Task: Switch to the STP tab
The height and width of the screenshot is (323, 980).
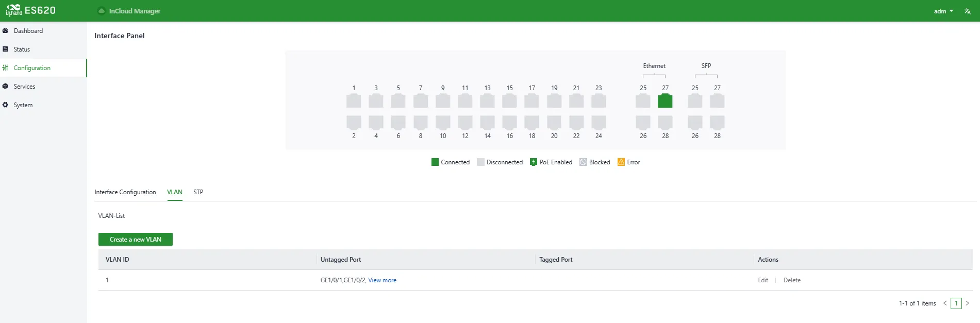Action: click(x=198, y=192)
